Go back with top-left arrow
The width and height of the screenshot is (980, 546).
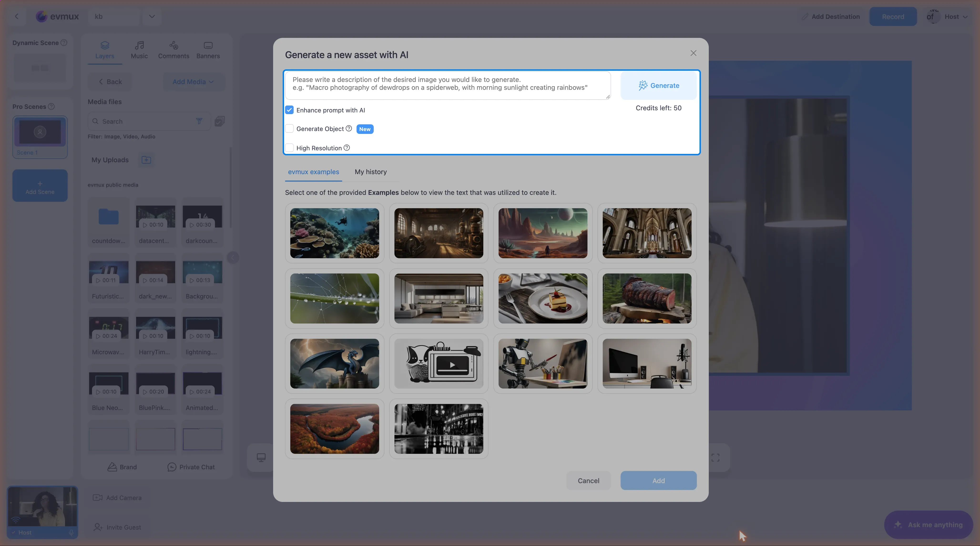pos(16,16)
